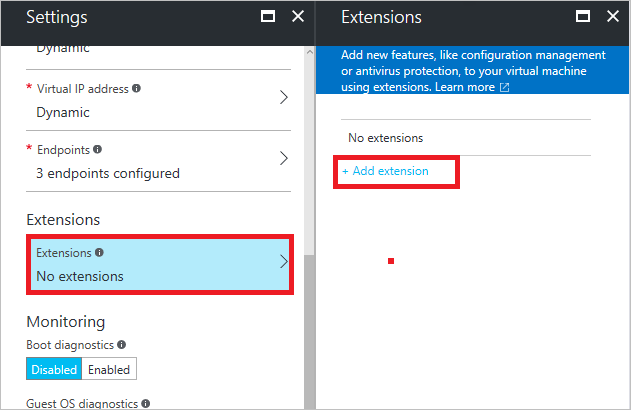This screenshot has height=410, width=631.
Task: Open the Extensions row chevron
Action: (x=283, y=262)
